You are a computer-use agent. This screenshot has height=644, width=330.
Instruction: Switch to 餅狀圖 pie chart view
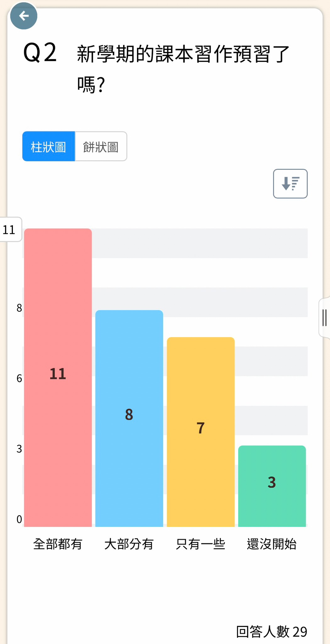click(x=101, y=147)
